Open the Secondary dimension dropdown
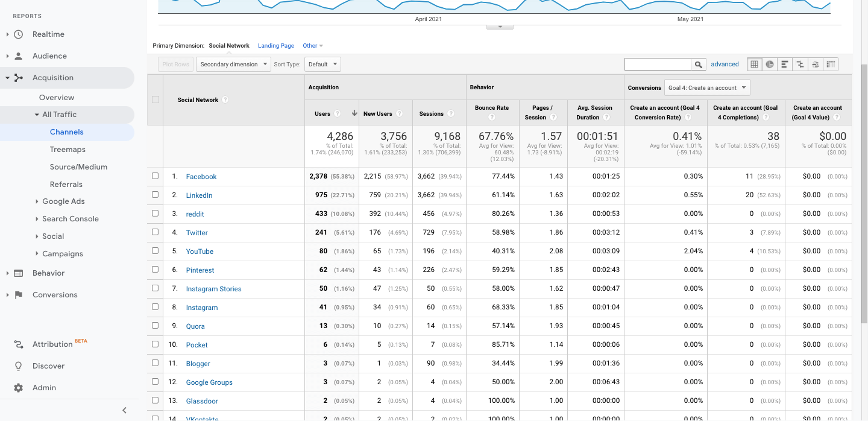 [x=233, y=65]
